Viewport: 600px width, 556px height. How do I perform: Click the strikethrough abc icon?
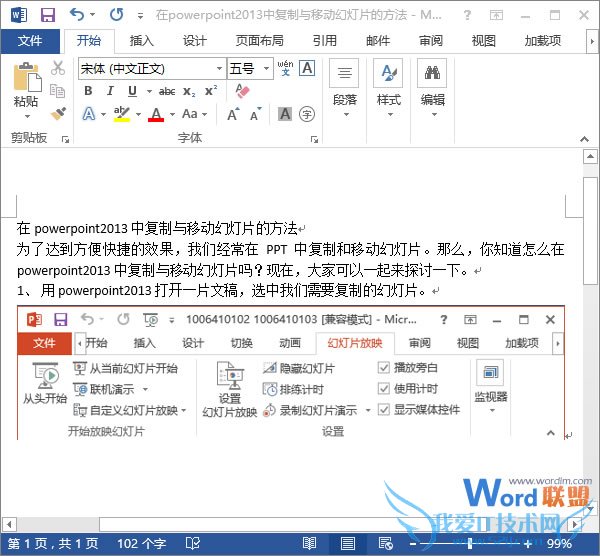(x=167, y=91)
